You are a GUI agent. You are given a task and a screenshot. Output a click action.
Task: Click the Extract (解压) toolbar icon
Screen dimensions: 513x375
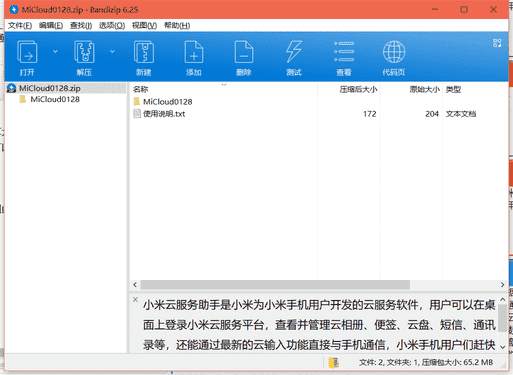[x=84, y=52]
